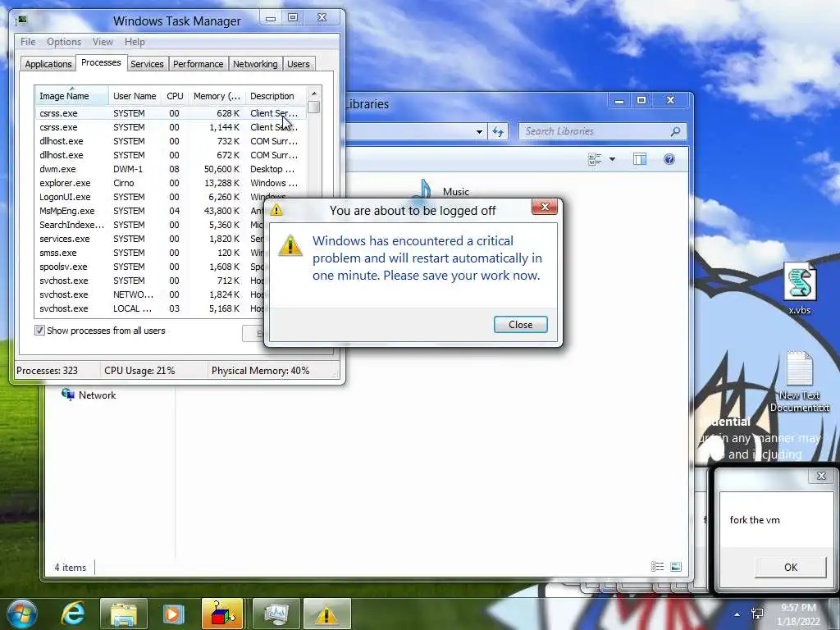Open Windows Media Player taskbar icon
This screenshot has height=630, width=840.
tap(173, 614)
